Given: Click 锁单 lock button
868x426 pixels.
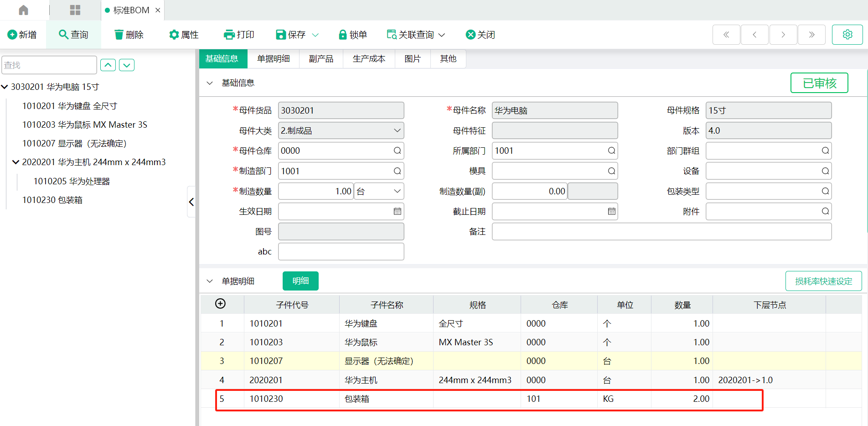Looking at the screenshot, I should tap(352, 35).
